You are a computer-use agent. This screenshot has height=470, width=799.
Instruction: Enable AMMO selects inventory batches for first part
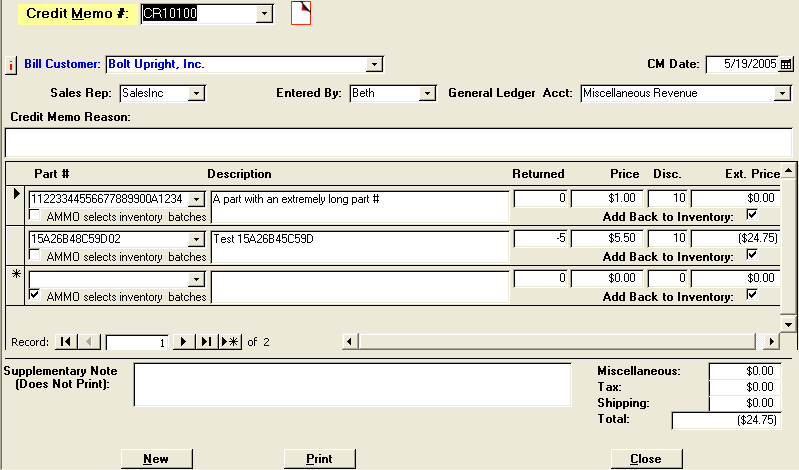(x=36, y=216)
